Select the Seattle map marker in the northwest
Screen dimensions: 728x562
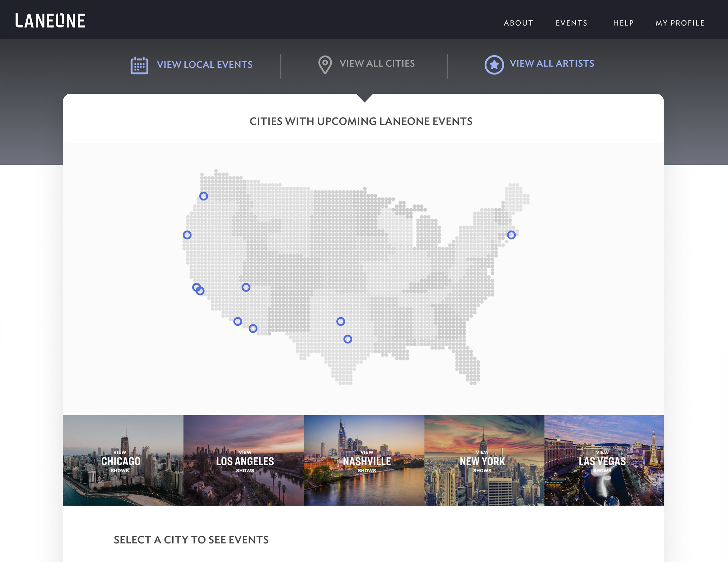coord(204,196)
